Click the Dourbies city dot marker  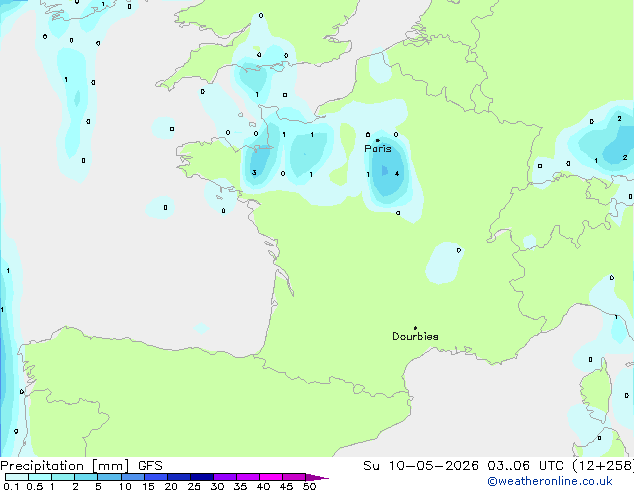click(x=415, y=328)
